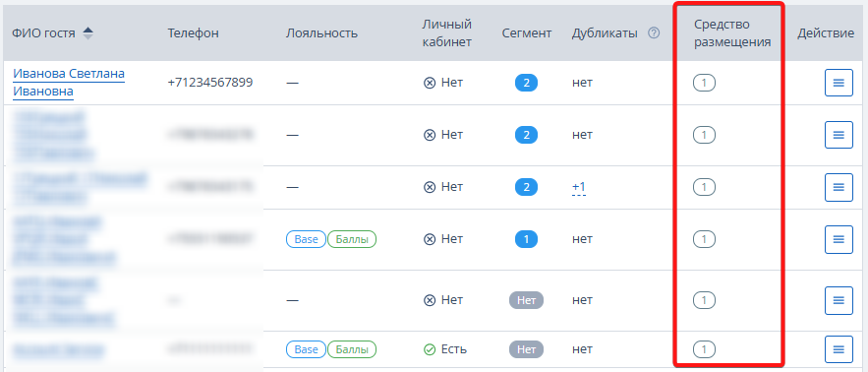Click the Баллы loyalty tag in fourth row
Screen dimensions: 868x372
pos(352,239)
